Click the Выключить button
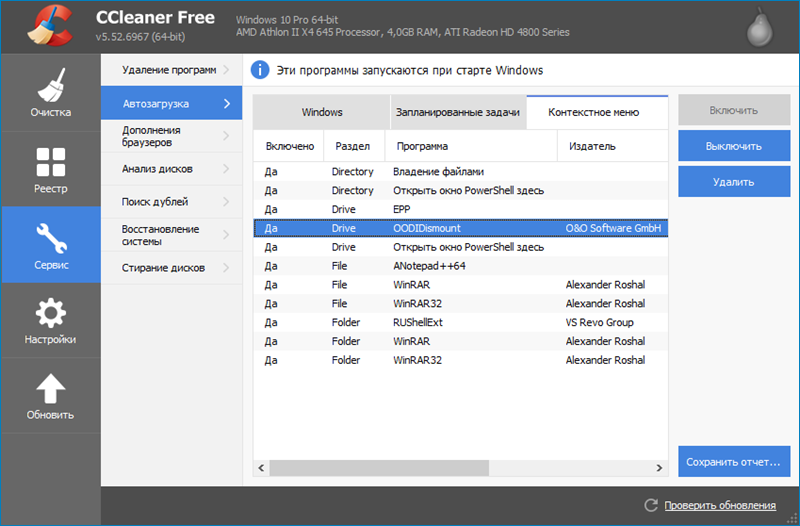Screen dimensions: 800x526 734,146
